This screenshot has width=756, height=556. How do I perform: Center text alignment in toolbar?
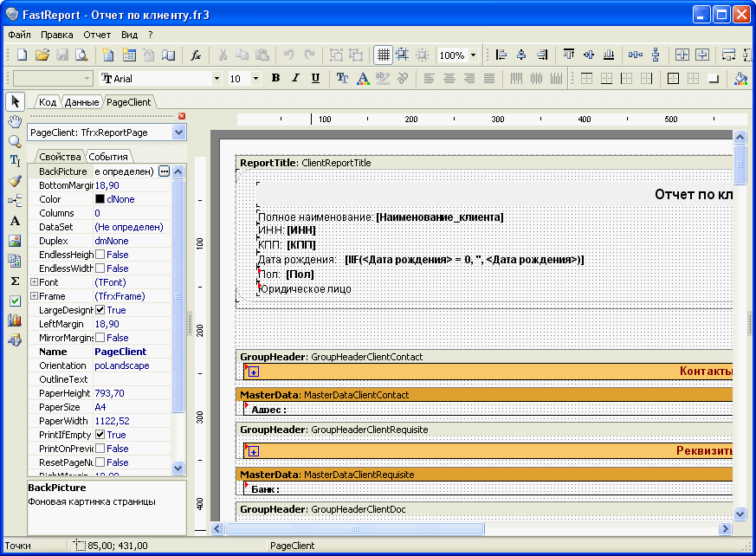(449, 78)
